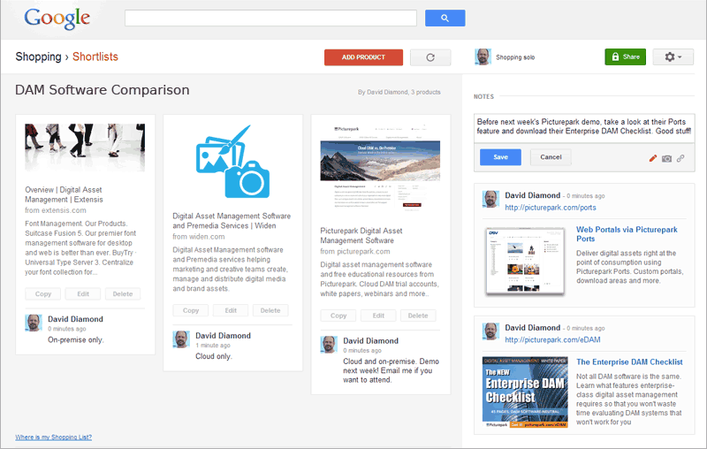The height and width of the screenshot is (449, 707).
Task: Open the walking legs Extensis thumbnail
Action: (x=85, y=148)
